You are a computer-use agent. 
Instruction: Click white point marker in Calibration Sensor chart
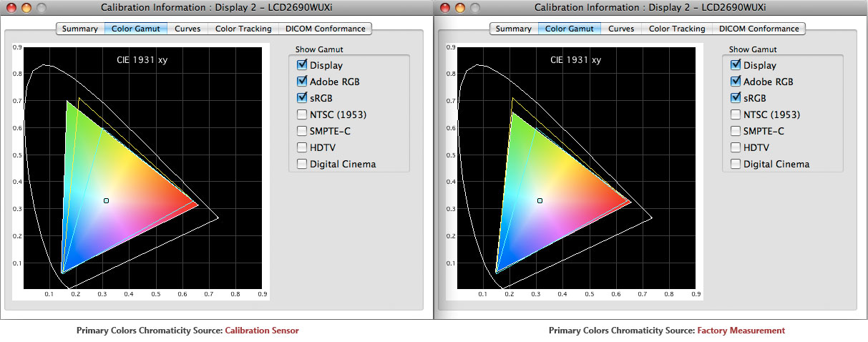106,201
